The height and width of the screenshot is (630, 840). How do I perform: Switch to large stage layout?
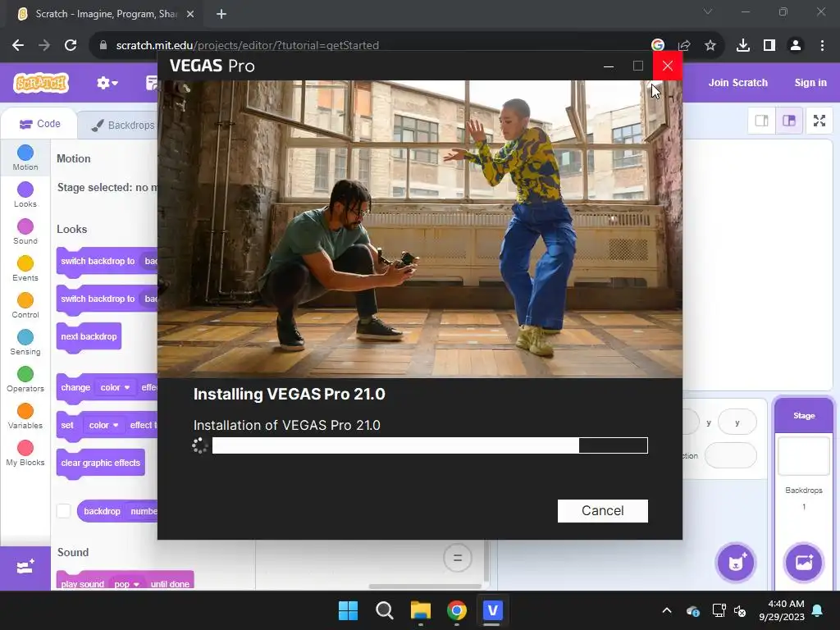[789, 121]
